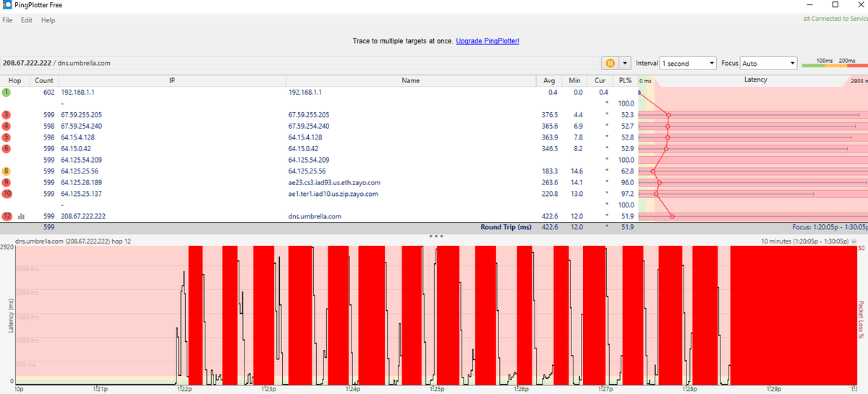Click the 1:28p marker on timeline axis
The image size is (868, 394).
click(x=689, y=389)
